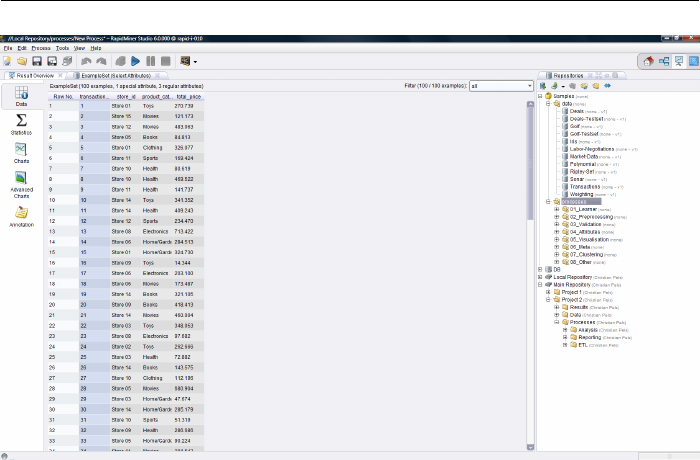Pause the process with the pause button
Image resolution: width=700 pixels, height=460 pixels.
(151, 61)
